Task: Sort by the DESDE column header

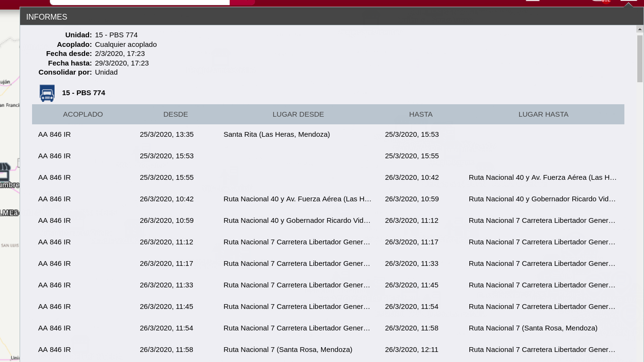Action: click(x=176, y=114)
